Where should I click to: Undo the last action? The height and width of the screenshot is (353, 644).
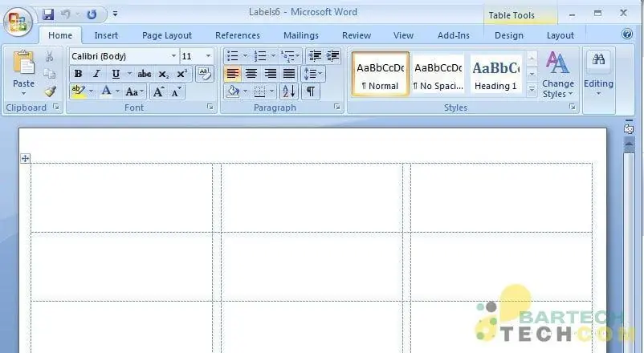click(65, 14)
